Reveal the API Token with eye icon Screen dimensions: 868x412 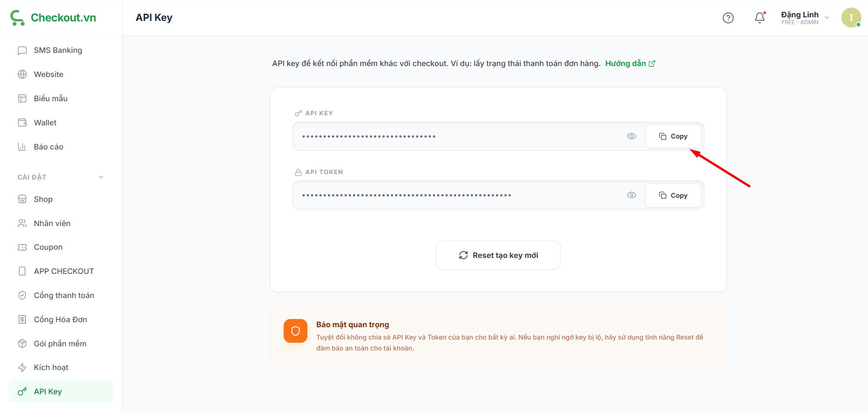click(x=631, y=195)
